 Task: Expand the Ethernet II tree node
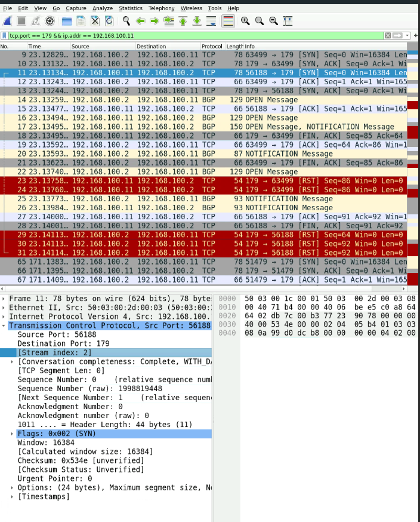[4, 308]
